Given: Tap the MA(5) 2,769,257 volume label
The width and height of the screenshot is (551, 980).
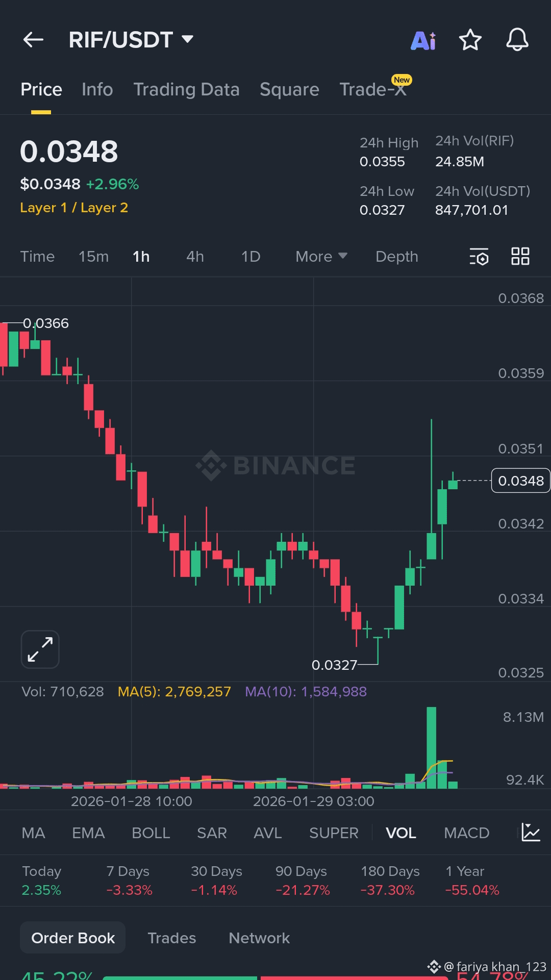Looking at the screenshot, I should (x=174, y=692).
